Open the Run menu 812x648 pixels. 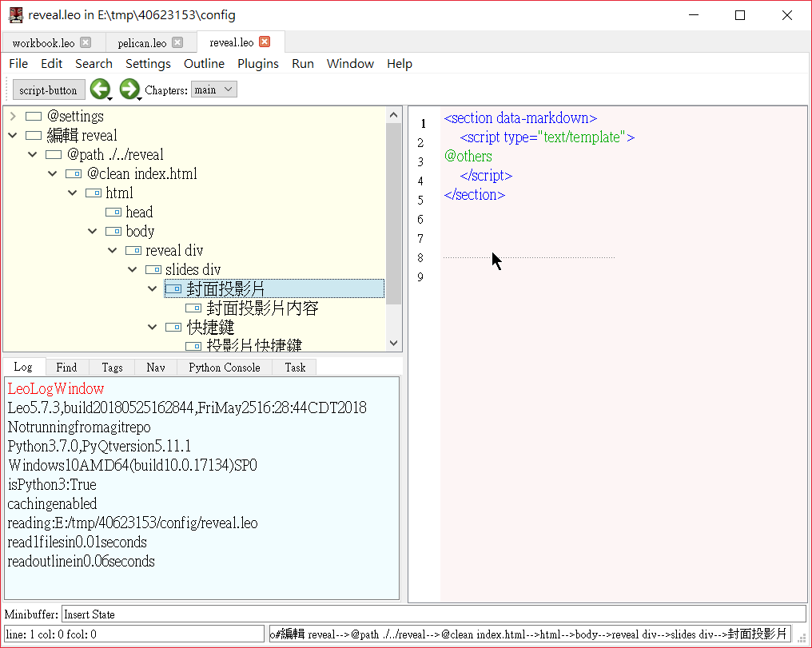click(303, 64)
